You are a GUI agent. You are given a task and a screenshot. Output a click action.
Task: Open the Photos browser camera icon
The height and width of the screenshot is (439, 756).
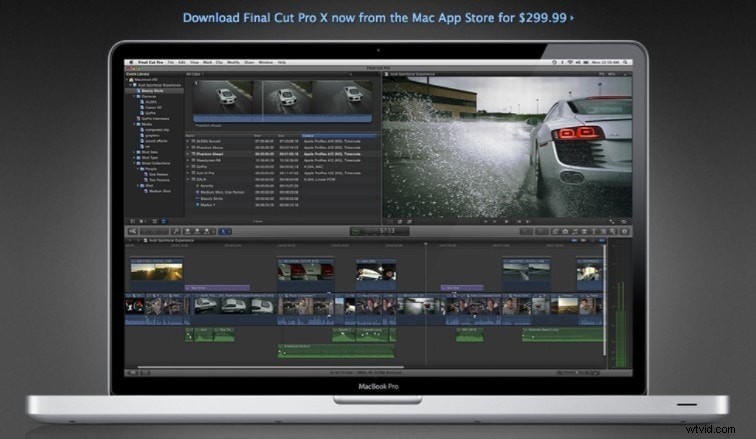coord(565,232)
